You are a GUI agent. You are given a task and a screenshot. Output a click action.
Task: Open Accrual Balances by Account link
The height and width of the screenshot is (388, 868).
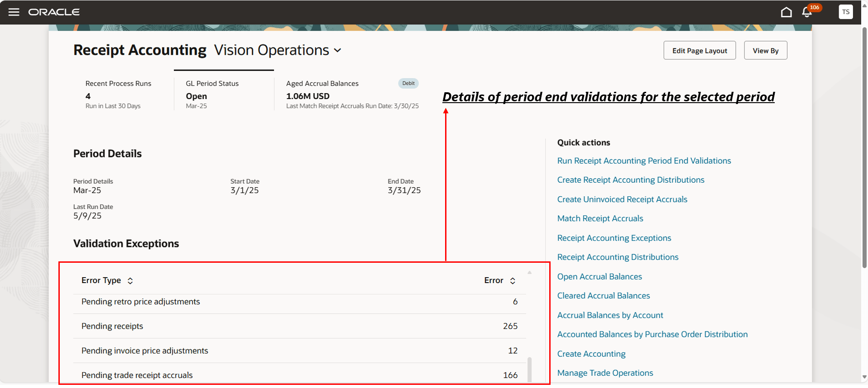pyautogui.click(x=610, y=315)
